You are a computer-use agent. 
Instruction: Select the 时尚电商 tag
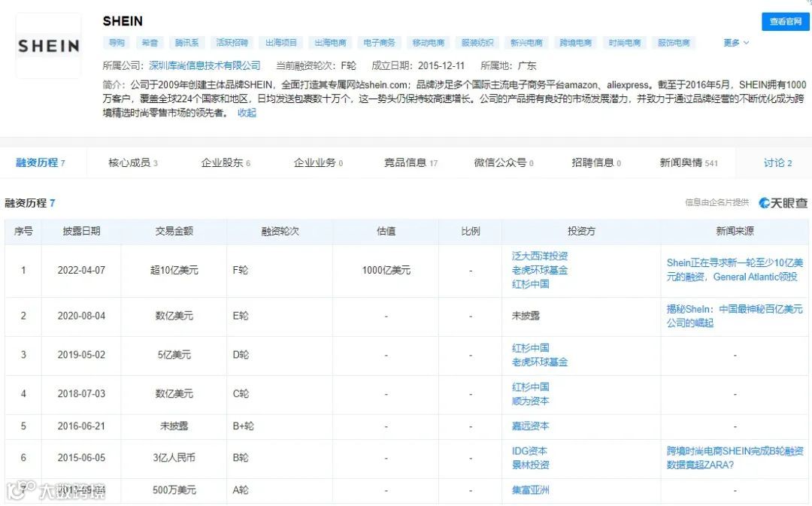[625, 42]
